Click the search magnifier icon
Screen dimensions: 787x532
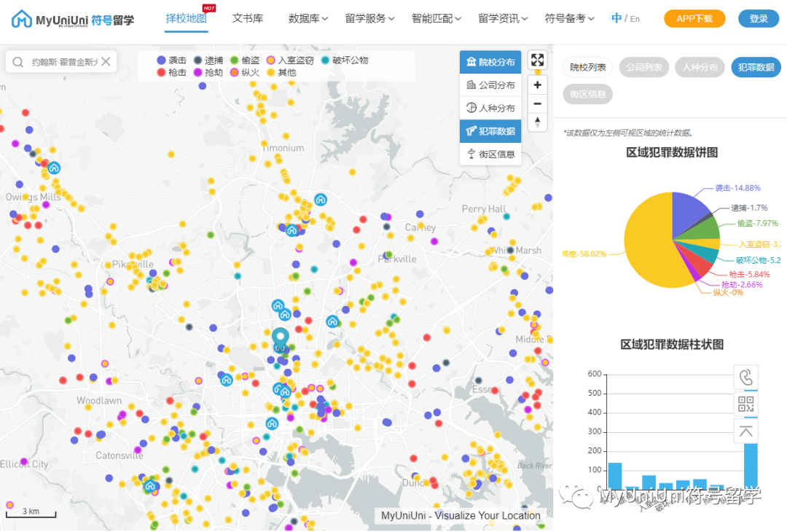click(18, 62)
